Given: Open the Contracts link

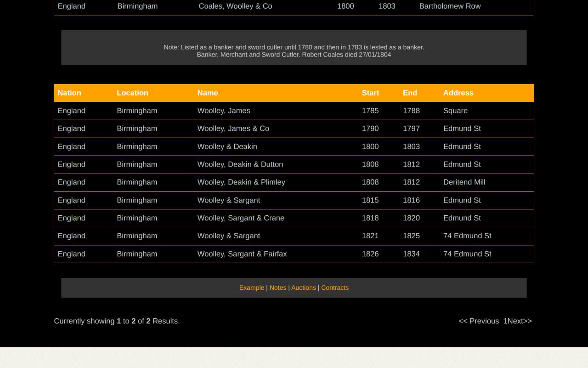Looking at the screenshot, I should (x=335, y=287).
